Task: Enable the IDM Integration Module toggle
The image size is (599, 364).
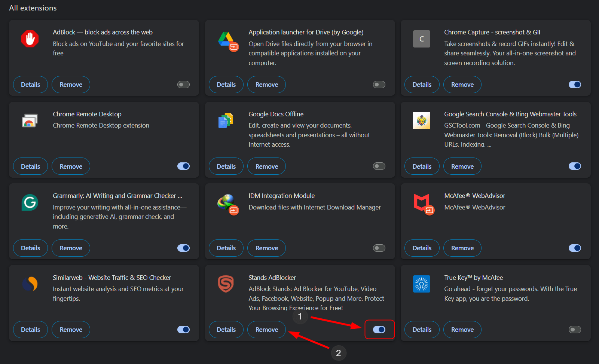Action: [x=379, y=248]
